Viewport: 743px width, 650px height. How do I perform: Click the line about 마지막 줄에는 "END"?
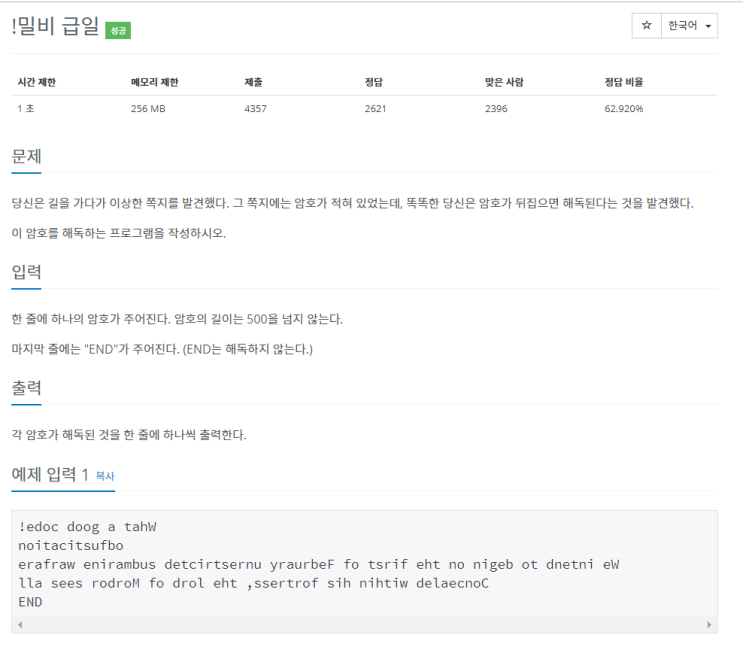pos(162,349)
